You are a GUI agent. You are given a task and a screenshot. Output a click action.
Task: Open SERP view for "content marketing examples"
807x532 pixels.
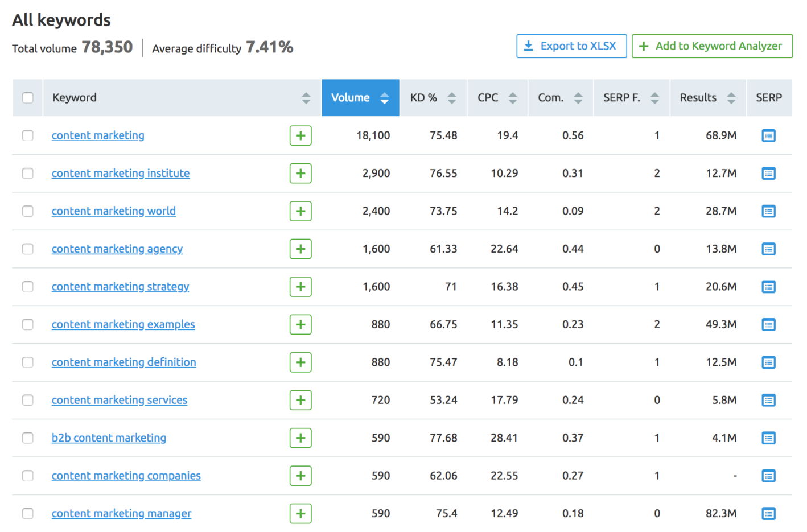coord(769,324)
